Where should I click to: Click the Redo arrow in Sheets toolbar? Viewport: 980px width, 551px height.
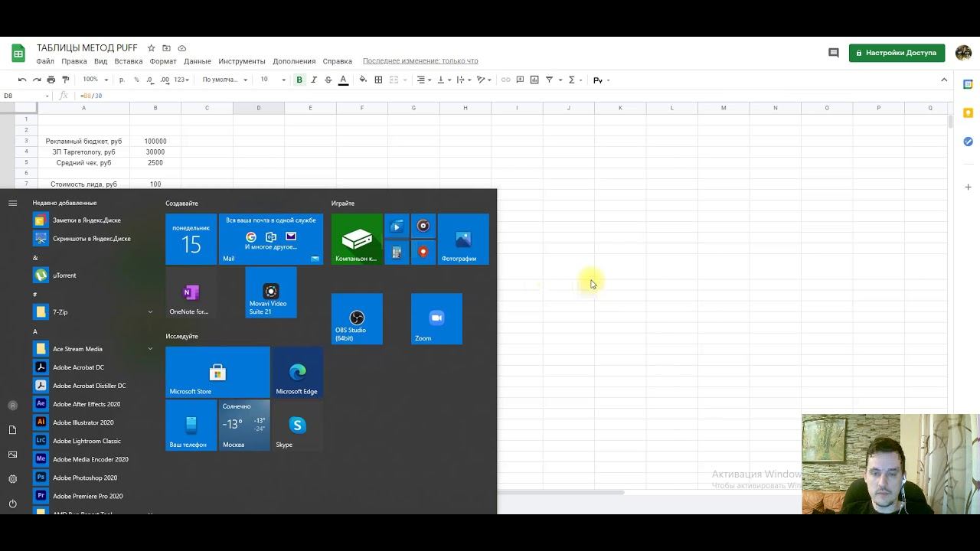(x=36, y=80)
